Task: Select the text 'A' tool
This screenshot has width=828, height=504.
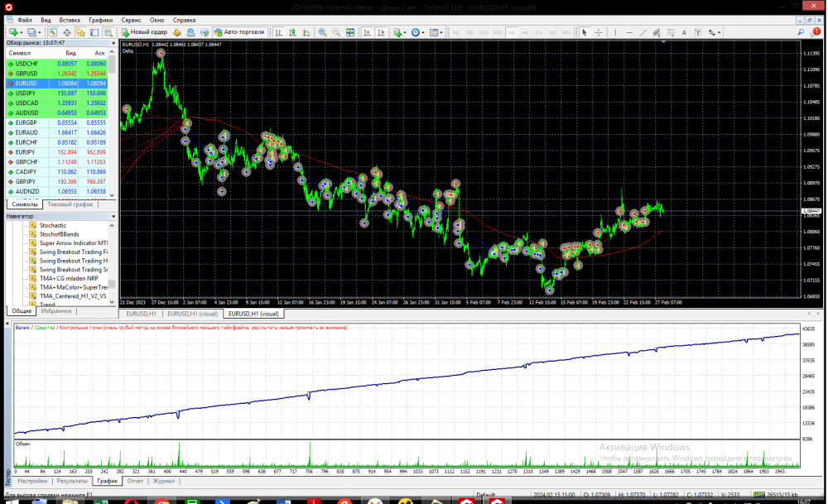Action: 684,32
